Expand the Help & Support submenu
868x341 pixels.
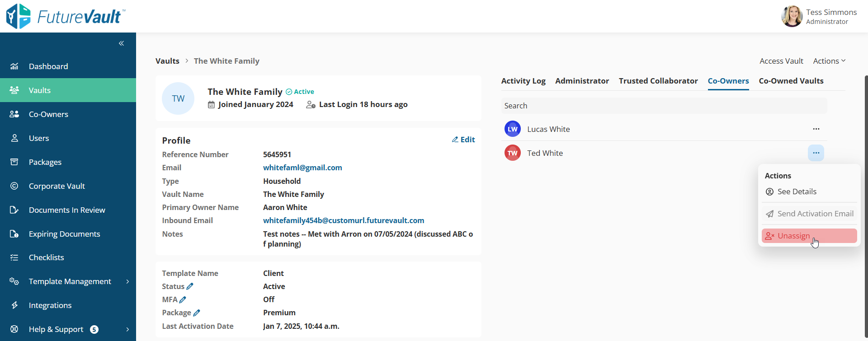pos(127,329)
